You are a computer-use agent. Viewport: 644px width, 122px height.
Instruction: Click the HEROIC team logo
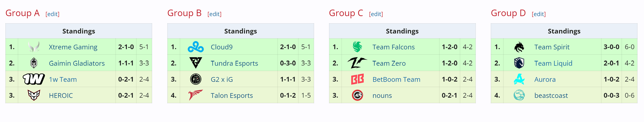click(34, 95)
